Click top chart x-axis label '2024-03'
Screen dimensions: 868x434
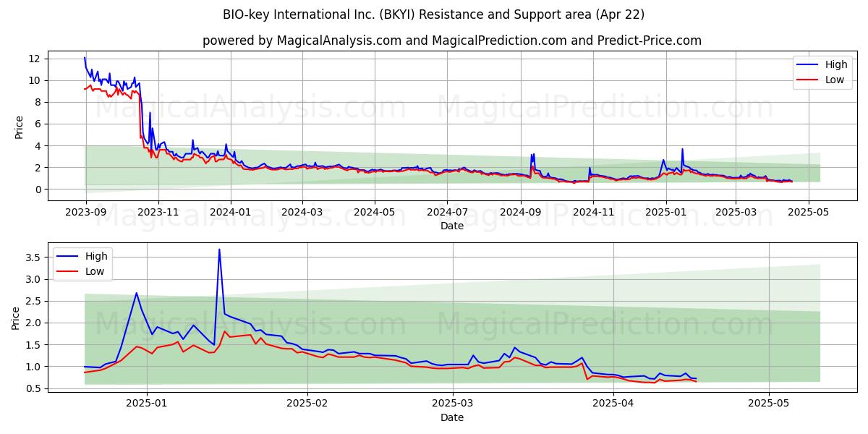301,213
